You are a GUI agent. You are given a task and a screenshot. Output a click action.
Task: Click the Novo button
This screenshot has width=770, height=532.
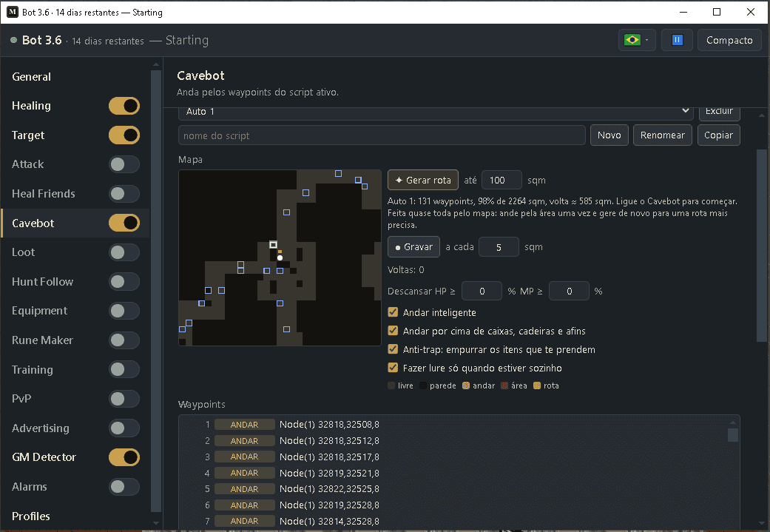(x=609, y=135)
